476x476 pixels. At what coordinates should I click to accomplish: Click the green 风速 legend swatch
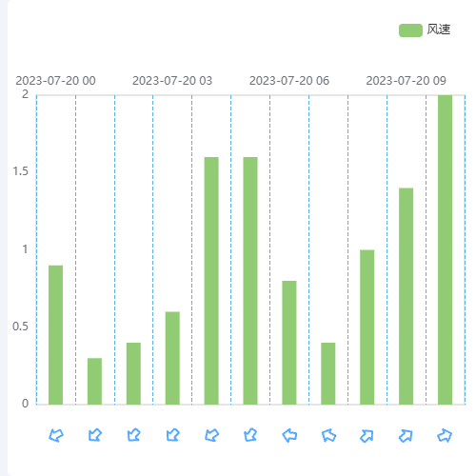[410, 30]
